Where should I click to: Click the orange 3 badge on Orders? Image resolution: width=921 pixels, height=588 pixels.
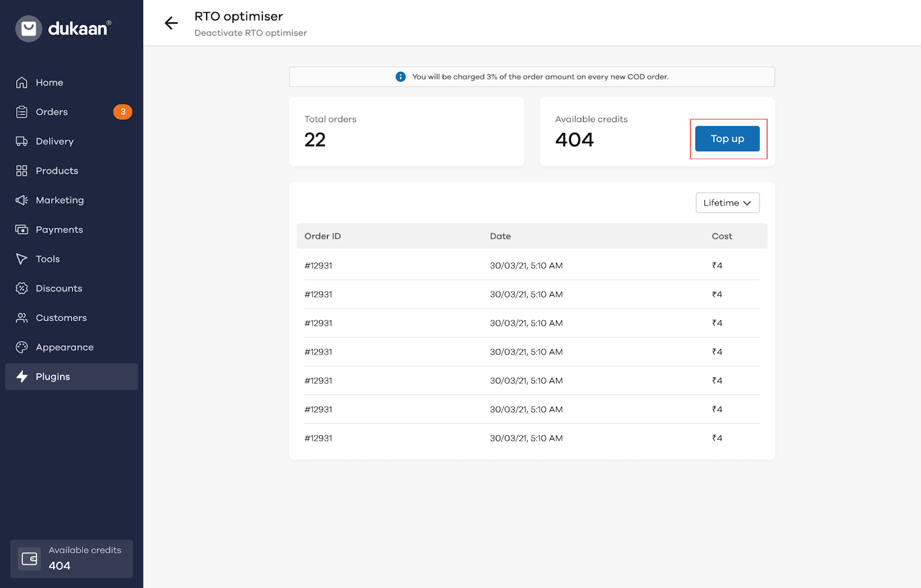click(x=123, y=112)
